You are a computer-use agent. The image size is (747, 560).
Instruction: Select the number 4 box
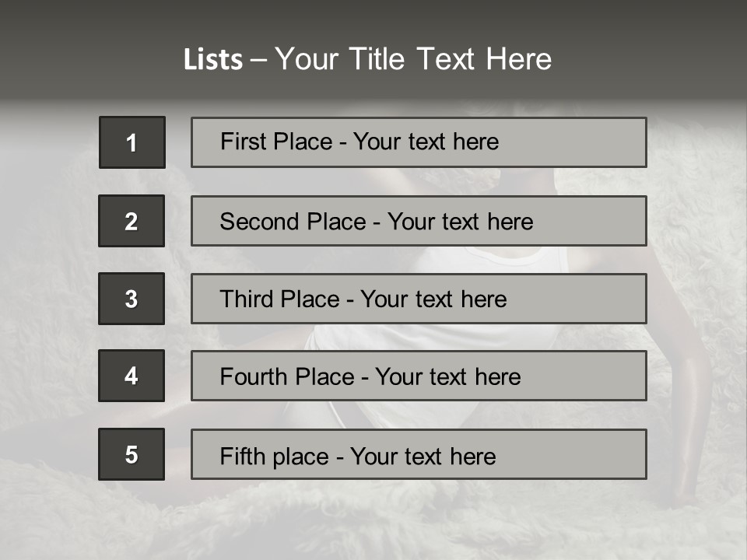click(x=132, y=376)
